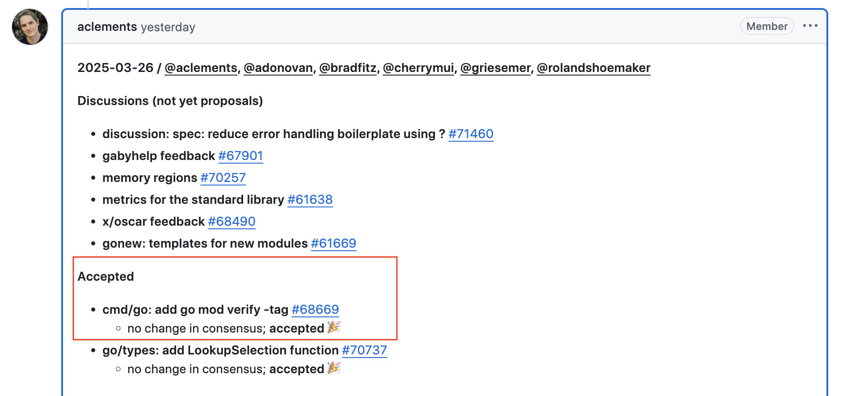Open x/oscar feedback issue #68490
Viewport: 868px width, 396px height.
(232, 222)
